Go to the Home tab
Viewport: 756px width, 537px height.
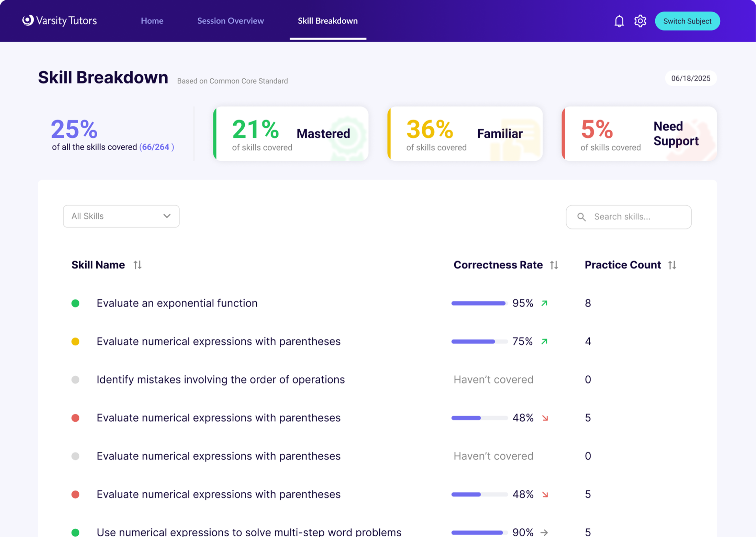[152, 21]
